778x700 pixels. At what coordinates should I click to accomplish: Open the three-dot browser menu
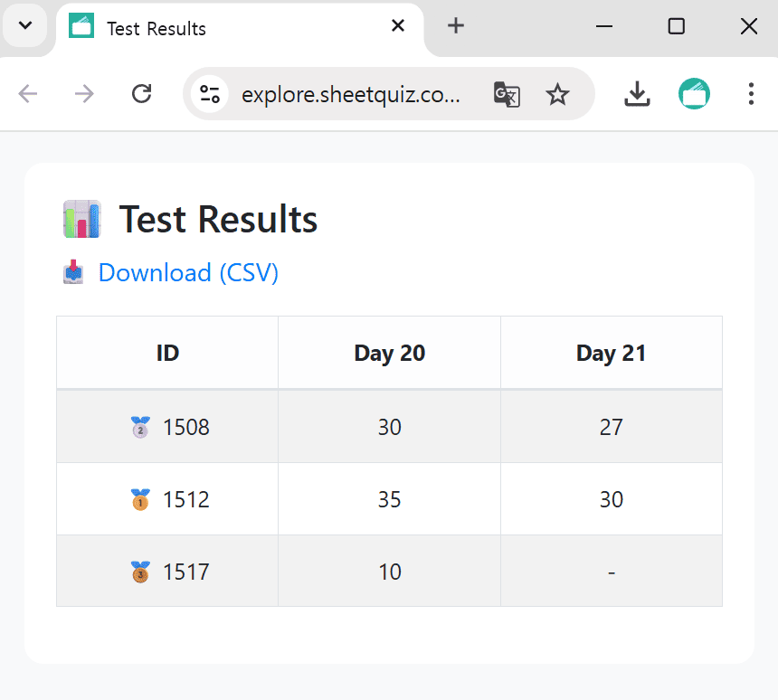(752, 94)
